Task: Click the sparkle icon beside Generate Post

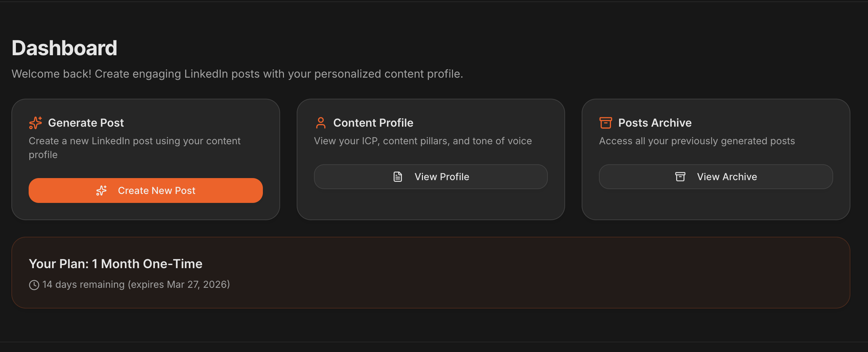Action: tap(36, 123)
